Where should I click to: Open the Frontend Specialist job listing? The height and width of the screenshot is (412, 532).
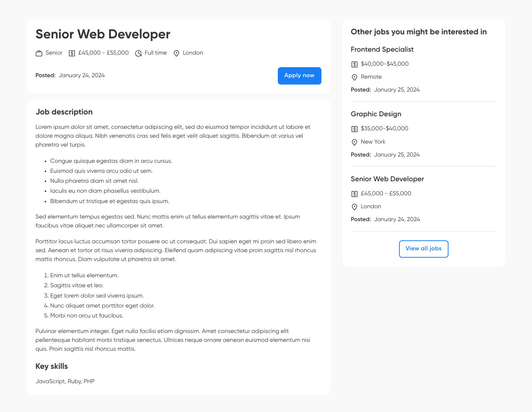point(382,49)
